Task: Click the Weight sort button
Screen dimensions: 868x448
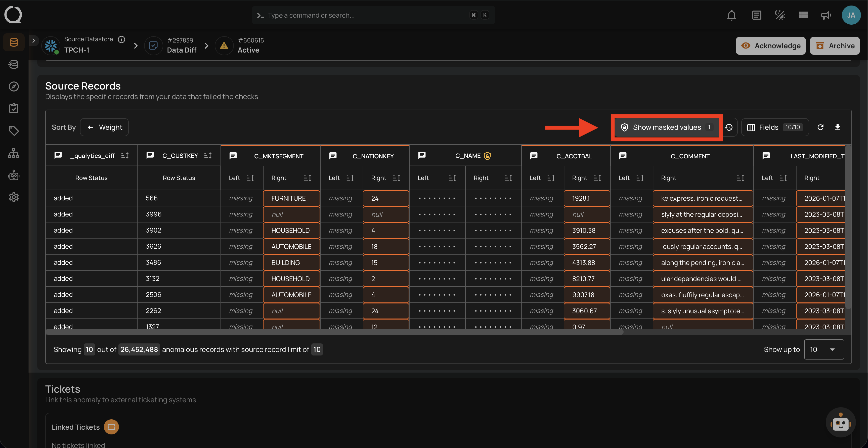Action: tap(104, 127)
